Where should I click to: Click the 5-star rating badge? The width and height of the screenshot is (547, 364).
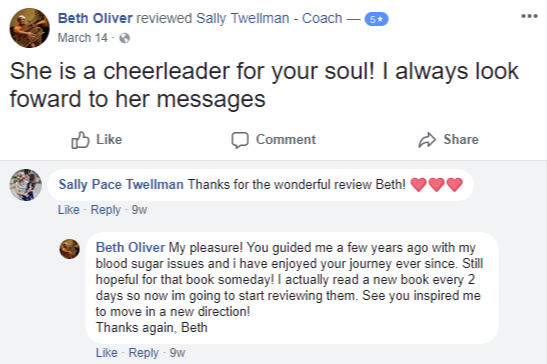point(376,19)
